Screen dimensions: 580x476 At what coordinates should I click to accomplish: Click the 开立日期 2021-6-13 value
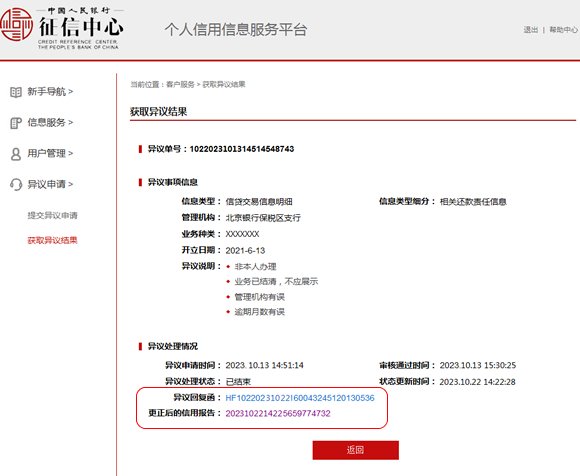pyautogui.click(x=245, y=251)
